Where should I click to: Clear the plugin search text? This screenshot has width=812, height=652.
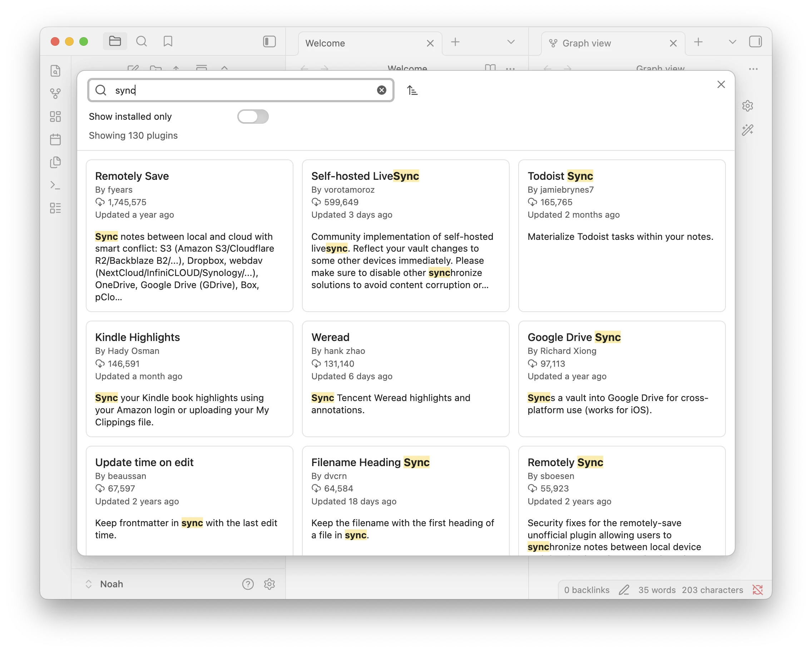tap(382, 90)
